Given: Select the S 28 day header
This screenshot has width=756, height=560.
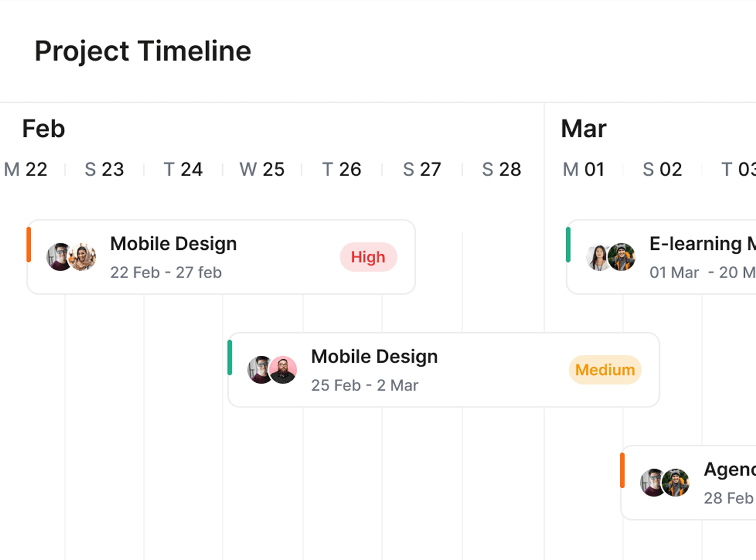Looking at the screenshot, I should pos(501,169).
